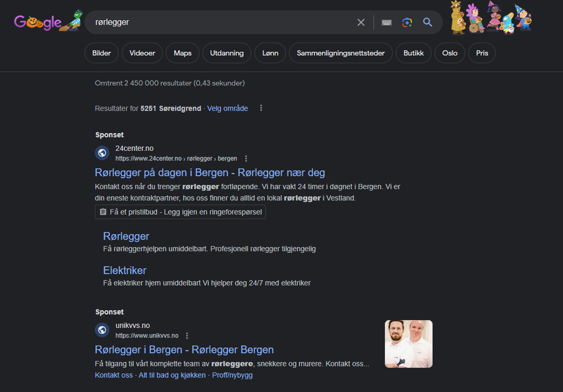Select the Videoer filter chip

pyautogui.click(x=142, y=53)
